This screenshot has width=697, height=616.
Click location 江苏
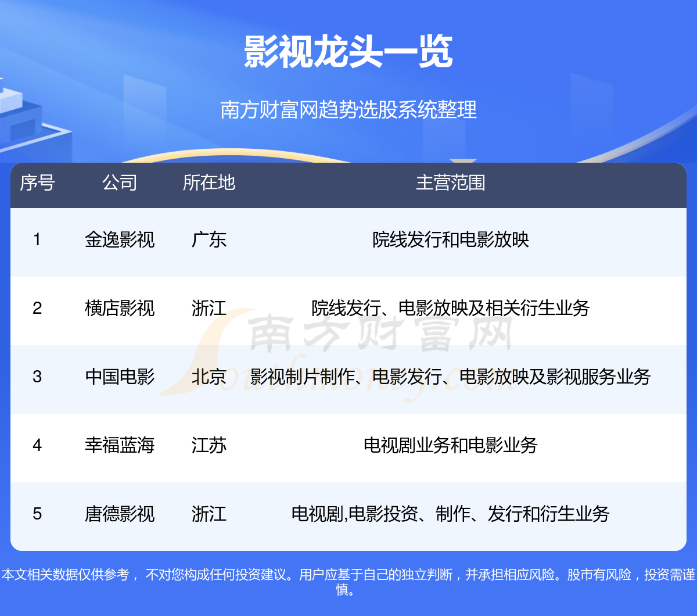tap(209, 445)
